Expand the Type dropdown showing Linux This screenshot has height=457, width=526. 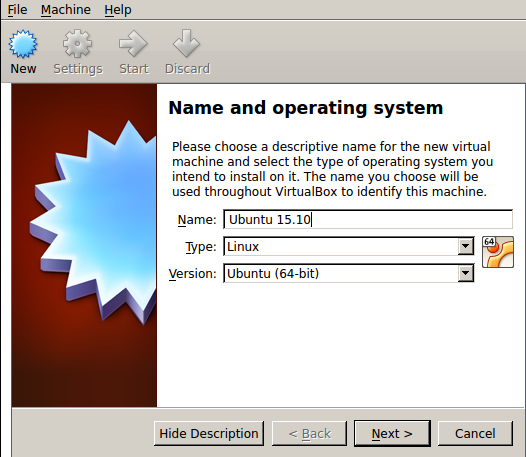pos(349,247)
